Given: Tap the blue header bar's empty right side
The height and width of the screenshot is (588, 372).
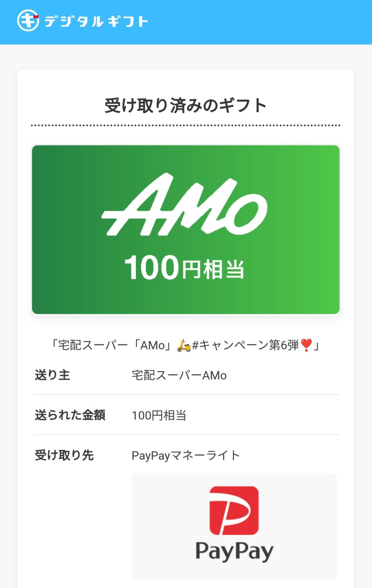Looking at the screenshot, I should point(276,22).
